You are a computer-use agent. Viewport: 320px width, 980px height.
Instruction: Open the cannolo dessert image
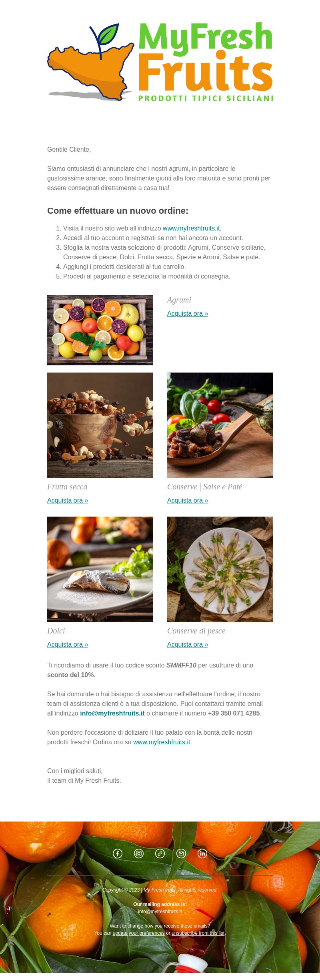[100, 569]
